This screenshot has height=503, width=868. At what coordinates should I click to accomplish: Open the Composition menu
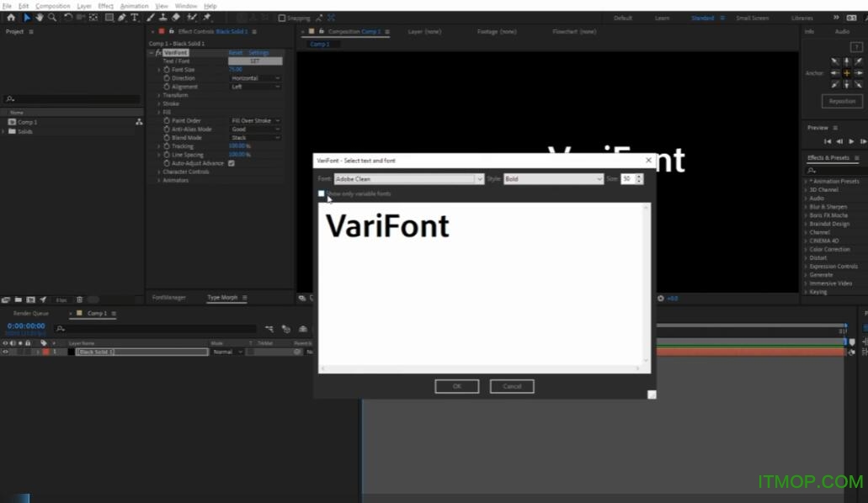tap(53, 5)
